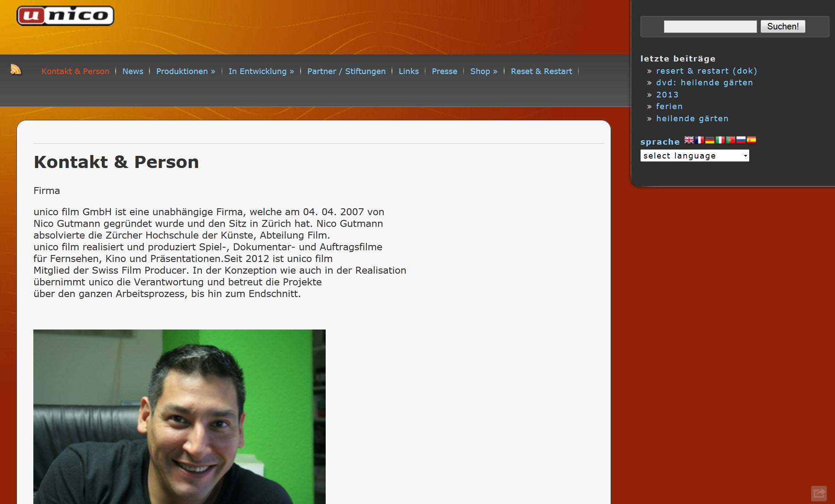Viewport: 835px width, 504px height.
Task: Click the unico logo
Action: 65,16
